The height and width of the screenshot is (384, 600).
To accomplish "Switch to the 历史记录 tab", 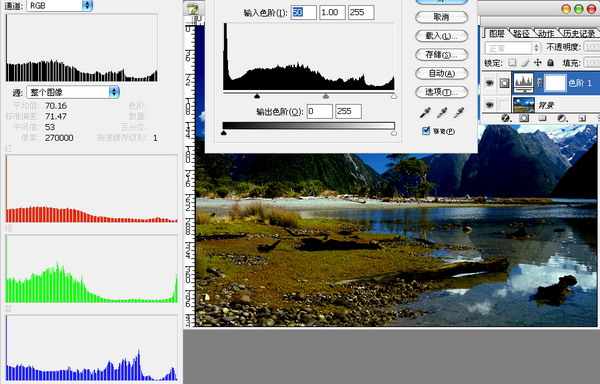I will pyautogui.click(x=579, y=34).
